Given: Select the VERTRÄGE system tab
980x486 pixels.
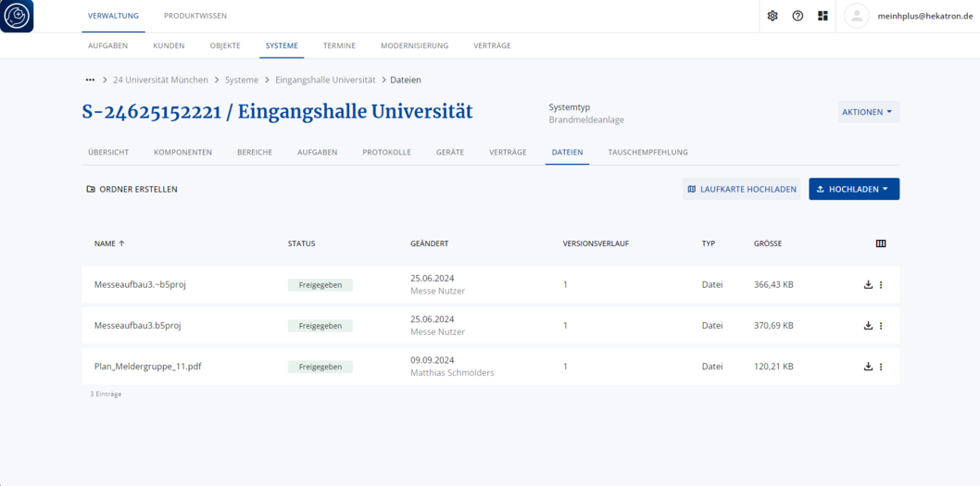Looking at the screenshot, I should [508, 153].
